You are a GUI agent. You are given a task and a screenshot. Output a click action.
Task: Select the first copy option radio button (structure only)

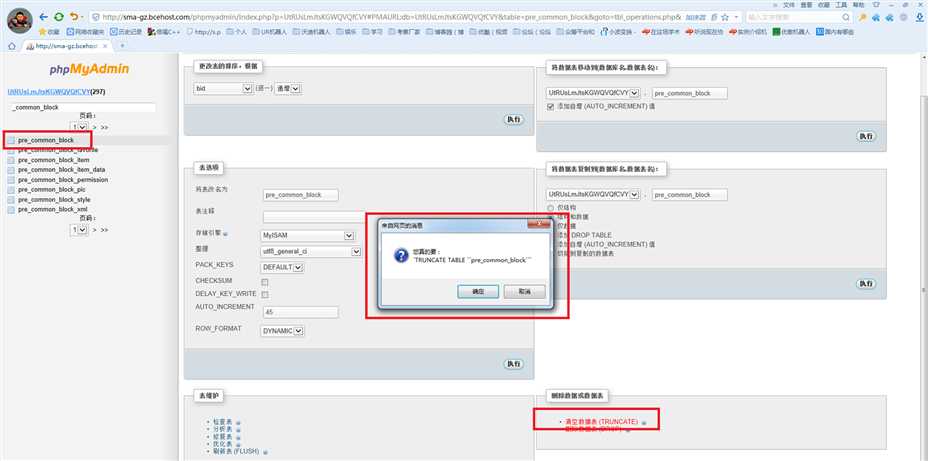coord(551,208)
